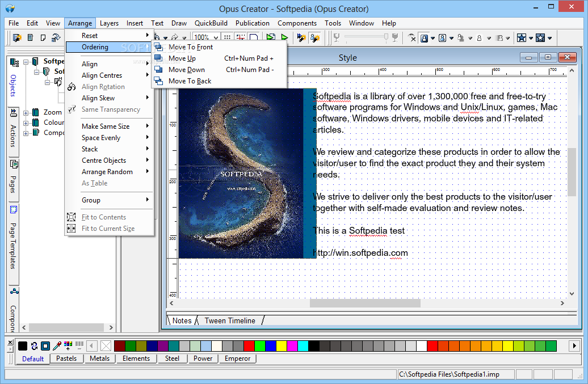The width and height of the screenshot is (588, 384).
Task: Select Move Down from Ordering submenu
Action: pos(220,70)
